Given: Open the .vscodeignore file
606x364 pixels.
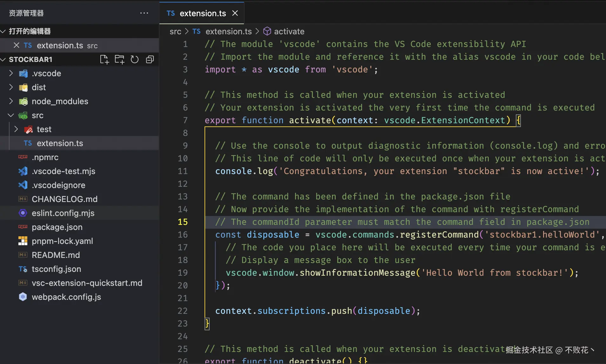Looking at the screenshot, I should [79, 185].
